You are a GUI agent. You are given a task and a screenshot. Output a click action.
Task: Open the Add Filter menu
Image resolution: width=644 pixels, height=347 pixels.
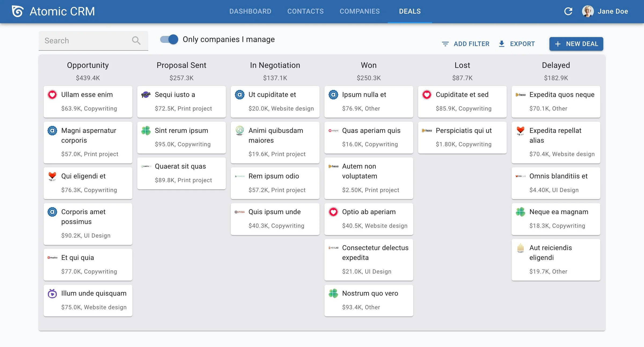pos(466,44)
